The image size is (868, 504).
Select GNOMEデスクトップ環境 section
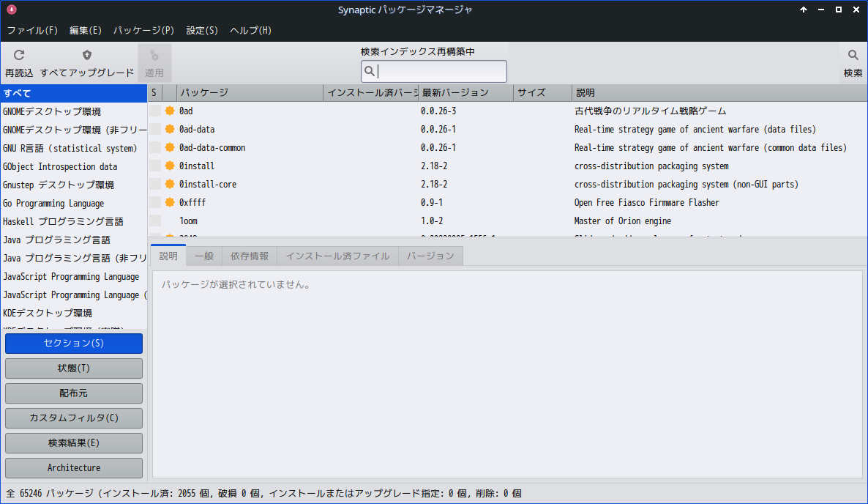click(x=74, y=111)
